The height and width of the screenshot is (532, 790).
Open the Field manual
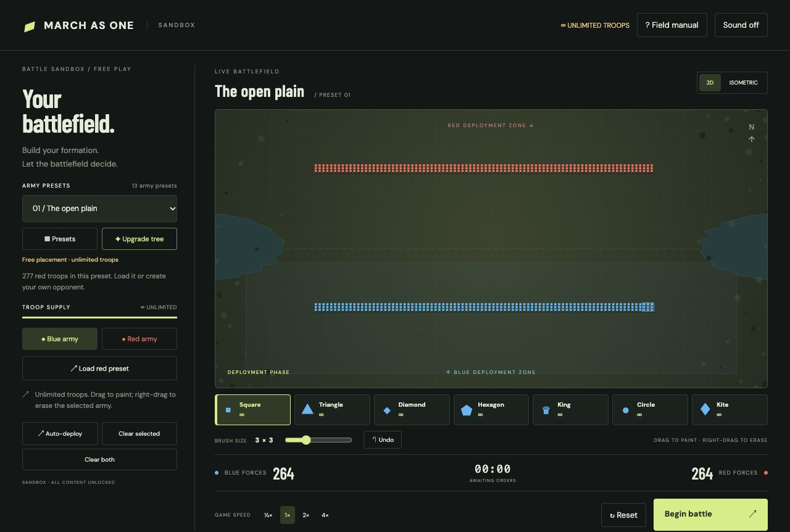click(x=672, y=25)
